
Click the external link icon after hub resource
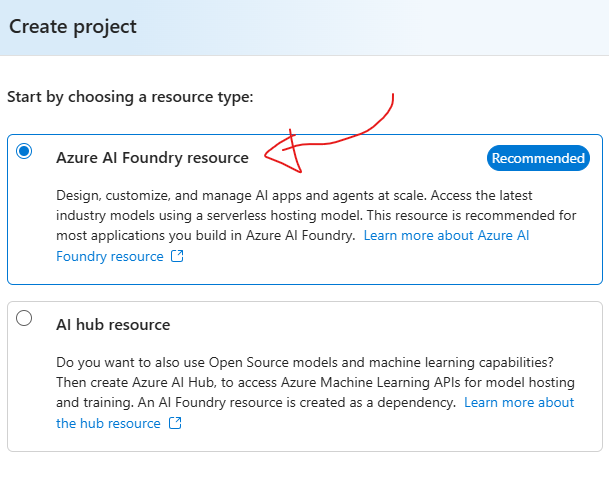pos(175,423)
